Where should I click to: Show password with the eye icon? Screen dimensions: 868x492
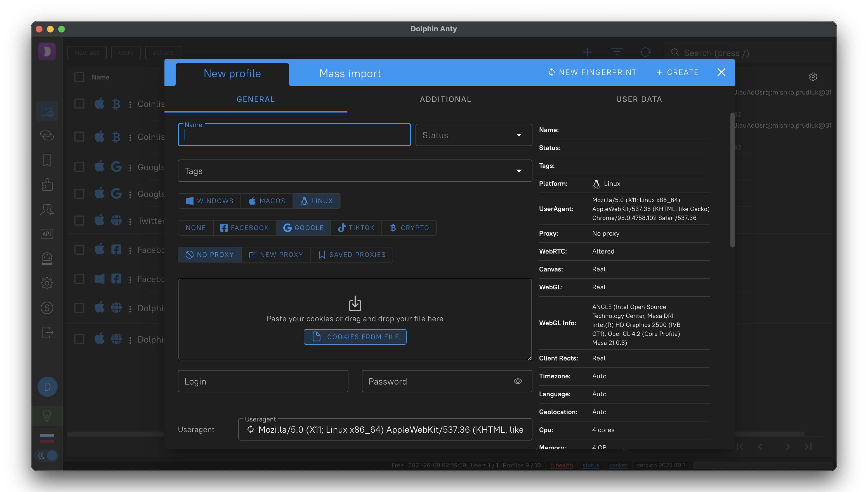point(518,381)
